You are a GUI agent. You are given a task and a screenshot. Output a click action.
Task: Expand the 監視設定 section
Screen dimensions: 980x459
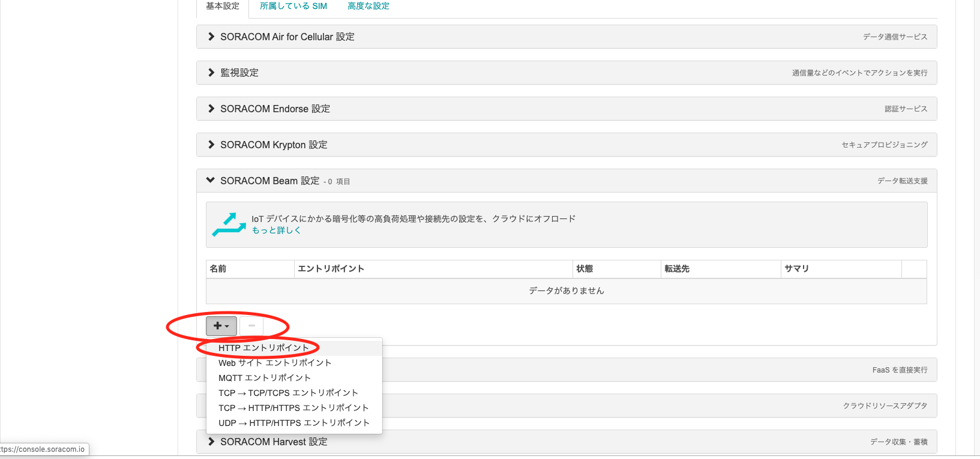point(567,73)
